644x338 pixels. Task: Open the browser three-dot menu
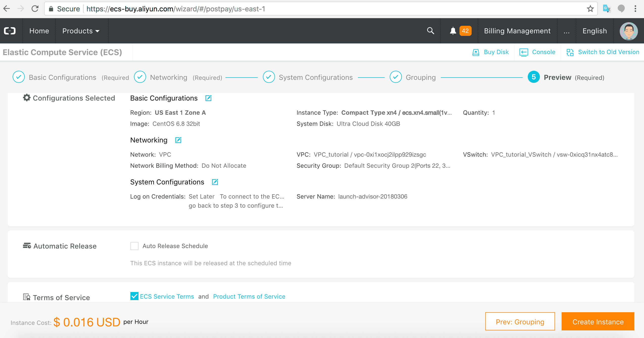coord(635,9)
